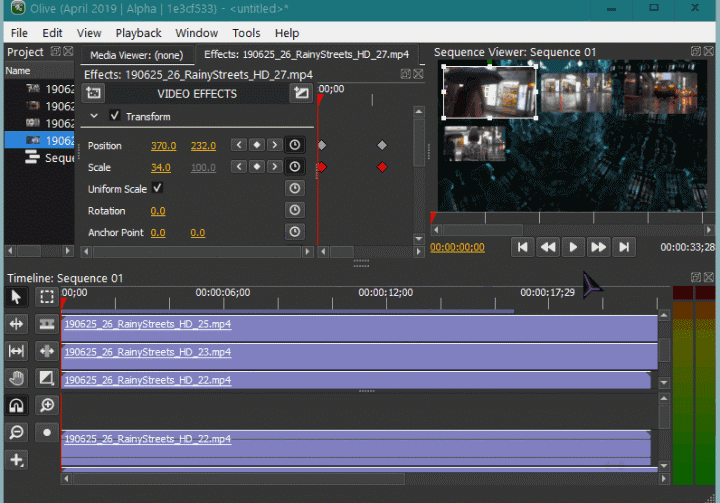Uncheck the Transform effect checkbox
The height and width of the screenshot is (503, 720).
(x=114, y=116)
